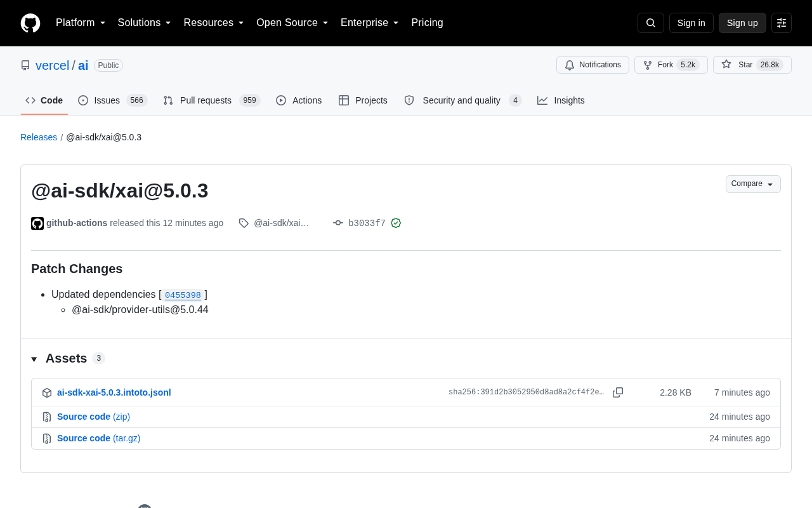
Task: Expand the Solutions menu
Action: tap(145, 23)
